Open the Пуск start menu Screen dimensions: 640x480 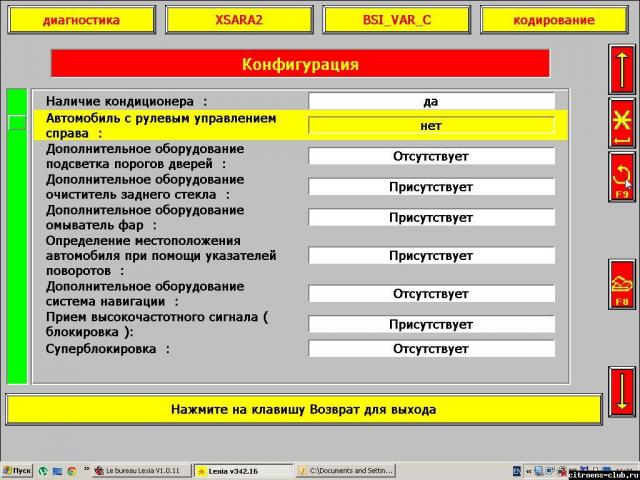click(17, 471)
